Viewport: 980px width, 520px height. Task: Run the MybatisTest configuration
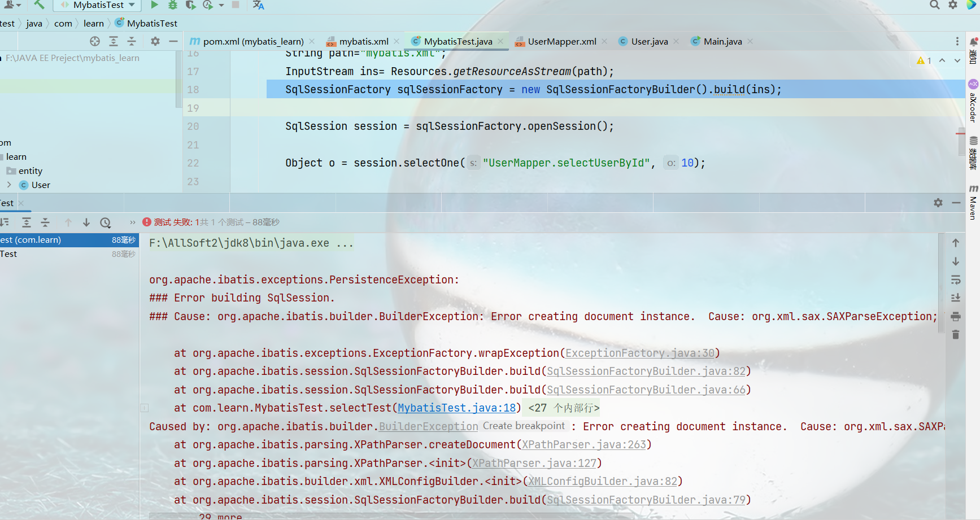154,5
